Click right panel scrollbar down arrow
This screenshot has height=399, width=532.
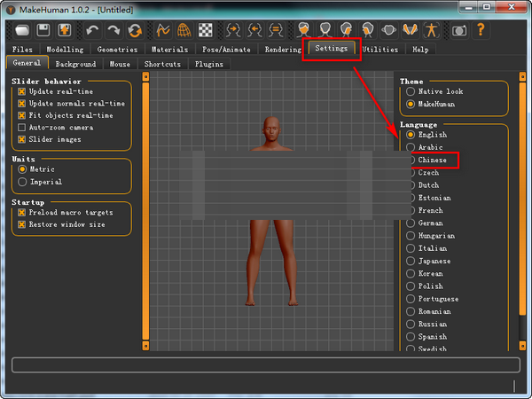point(522,346)
